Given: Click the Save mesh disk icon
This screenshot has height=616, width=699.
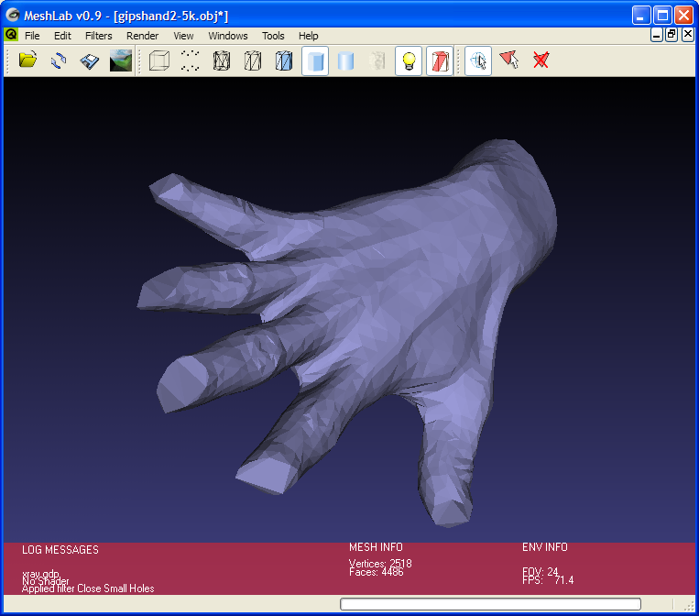Looking at the screenshot, I should 89,61.
